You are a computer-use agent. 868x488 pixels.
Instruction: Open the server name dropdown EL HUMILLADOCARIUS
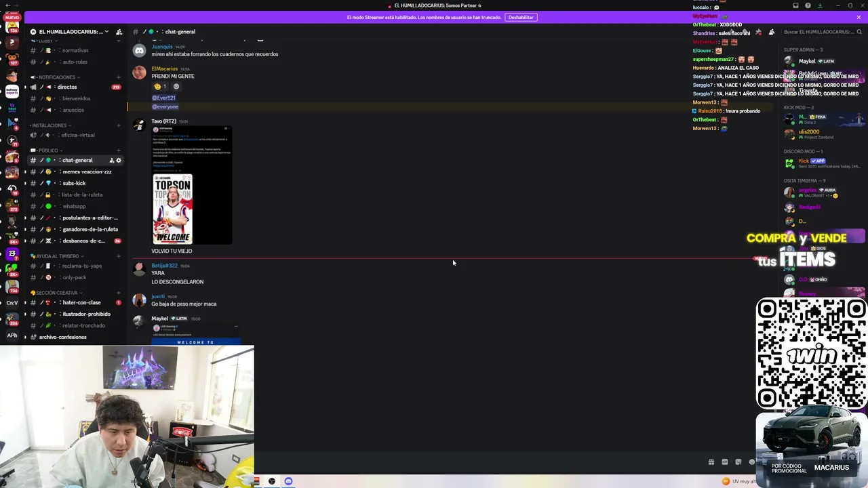click(72, 32)
